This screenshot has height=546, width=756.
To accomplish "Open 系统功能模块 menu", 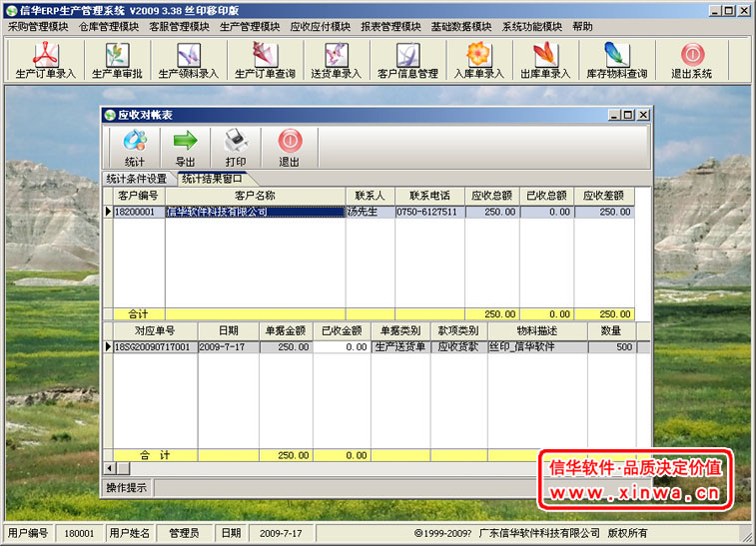I will 532,27.
